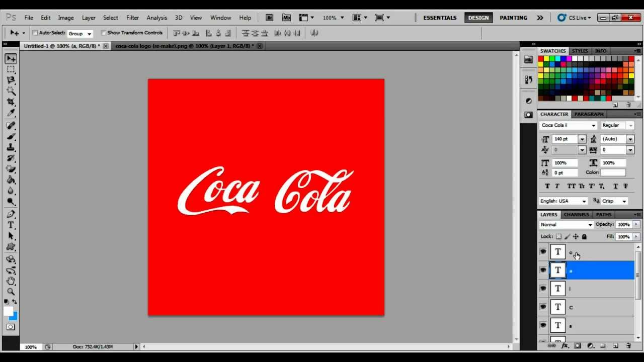Launch Bridge from the application bar
This screenshot has width=644, height=362.
pos(270,18)
